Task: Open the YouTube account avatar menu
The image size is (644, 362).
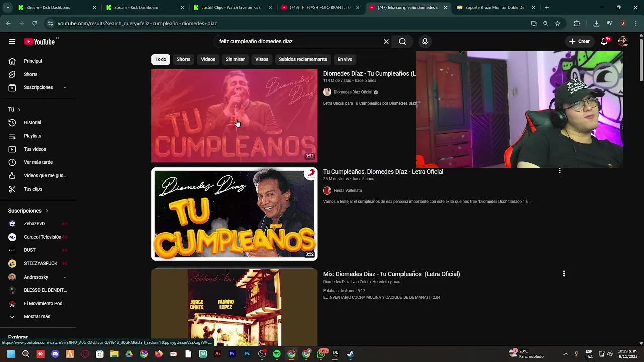Action: coord(623,42)
